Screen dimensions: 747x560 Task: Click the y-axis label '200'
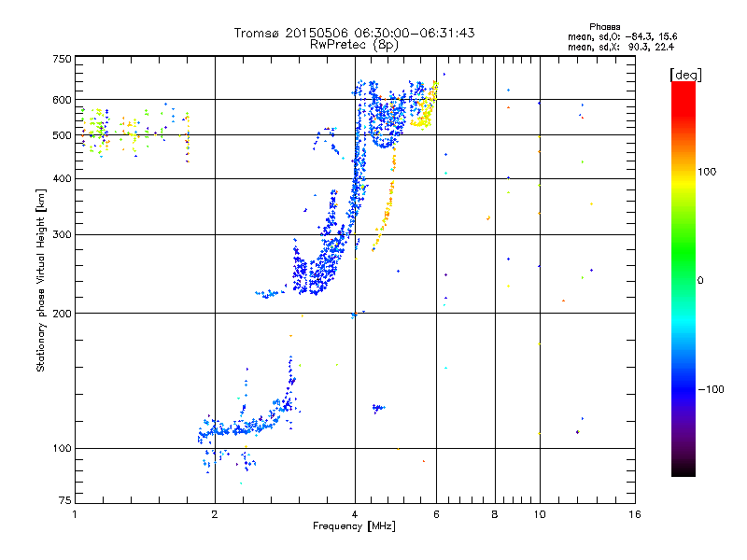coord(63,314)
